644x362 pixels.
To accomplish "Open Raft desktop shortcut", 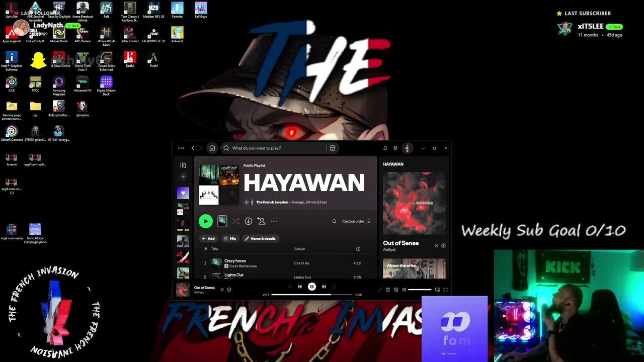I will 106,10.
